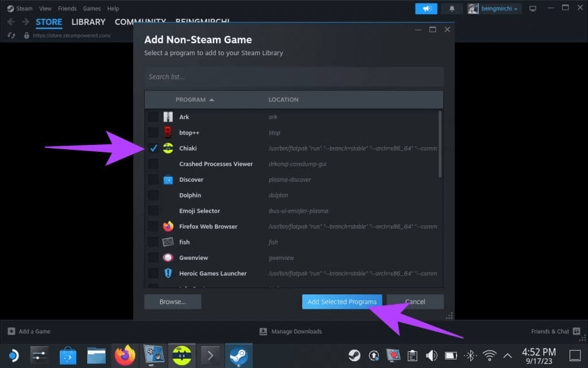The width and height of the screenshot is (588, 368).
Task: Select the Dolphin row text
Action: coord(190,195)
